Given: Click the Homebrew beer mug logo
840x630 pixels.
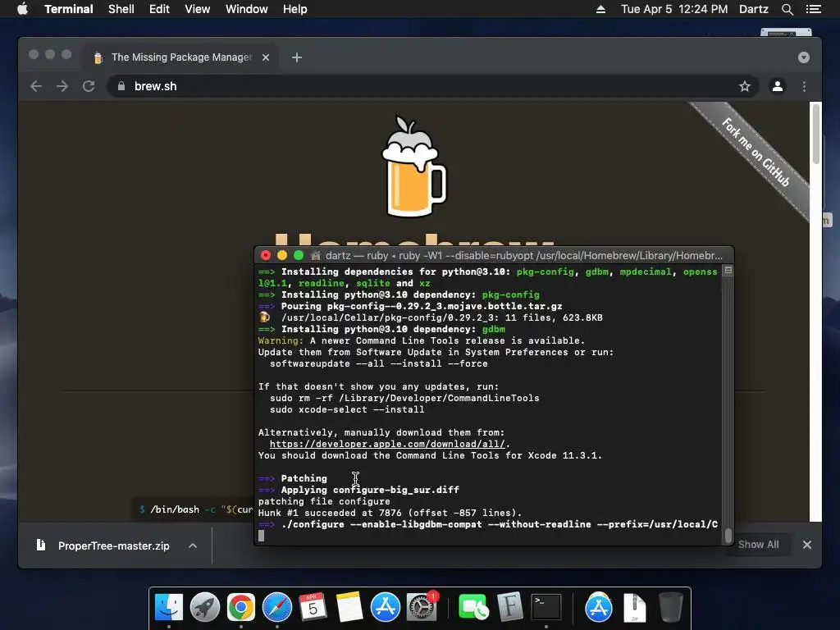Looking at the screenshot, I should (x=413, y=166).
